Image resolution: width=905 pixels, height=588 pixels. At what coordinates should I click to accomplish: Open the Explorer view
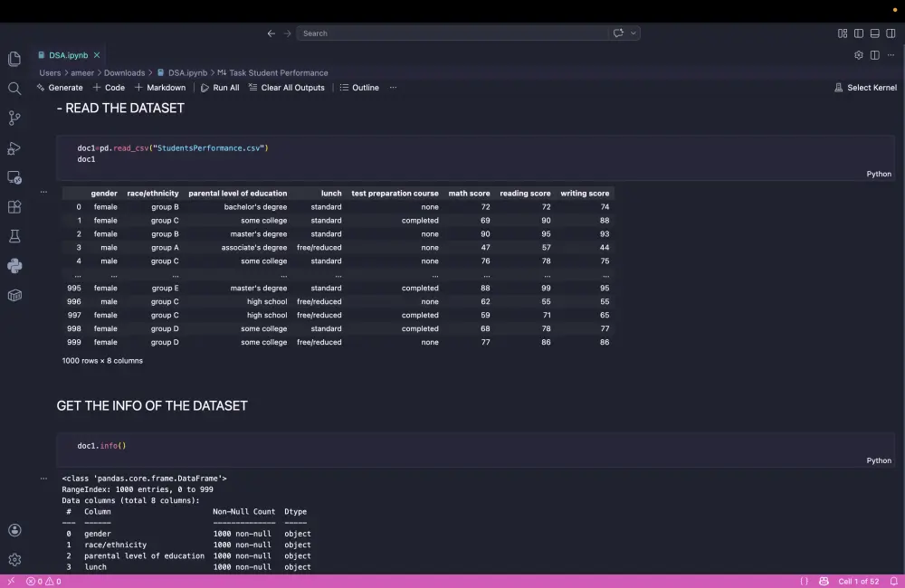coord(14,59)
